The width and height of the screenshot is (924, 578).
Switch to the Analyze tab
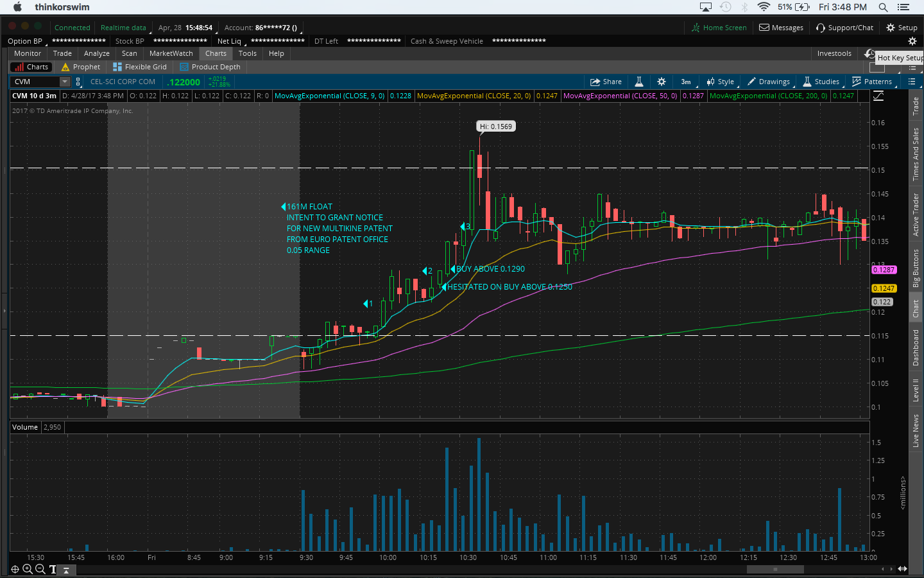point(97,53)
